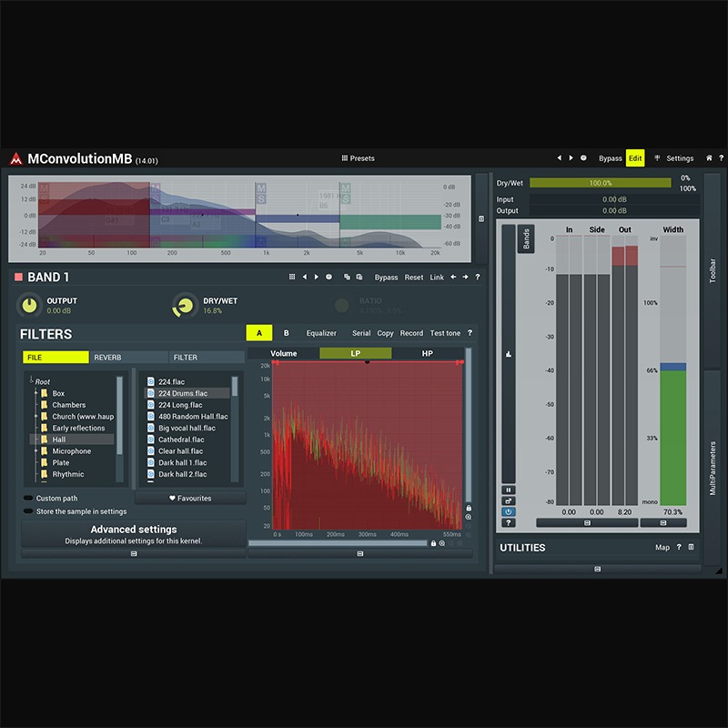Open the Plate folder
Viewport: 728px width, 728px height.
coord(60,462)
